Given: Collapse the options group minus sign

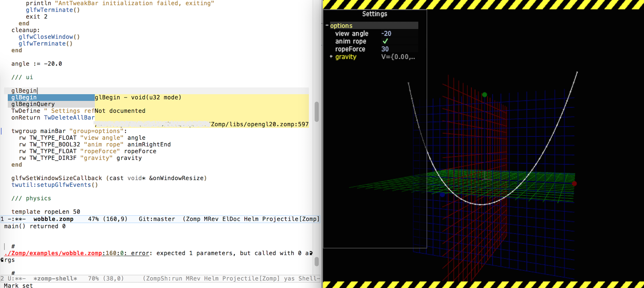Looking at the screenshot, I should 327,26.
